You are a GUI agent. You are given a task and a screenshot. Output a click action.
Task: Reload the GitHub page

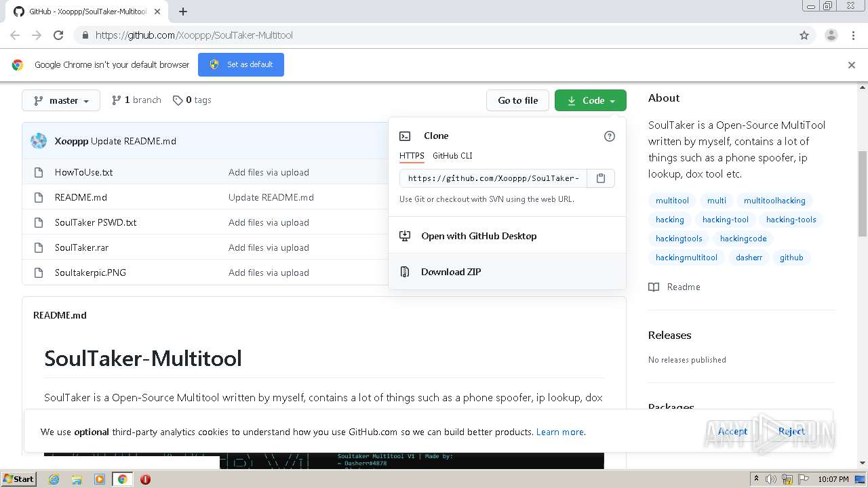(x=58, y=35)
